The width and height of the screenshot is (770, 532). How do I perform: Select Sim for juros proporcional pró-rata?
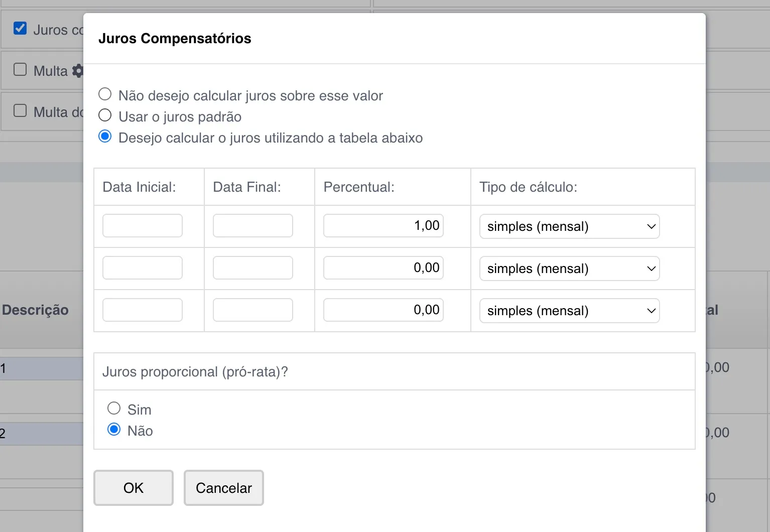(114, 409)
